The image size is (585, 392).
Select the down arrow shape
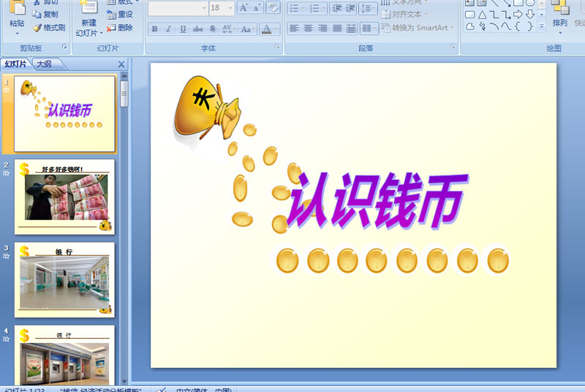pos(530,15)
